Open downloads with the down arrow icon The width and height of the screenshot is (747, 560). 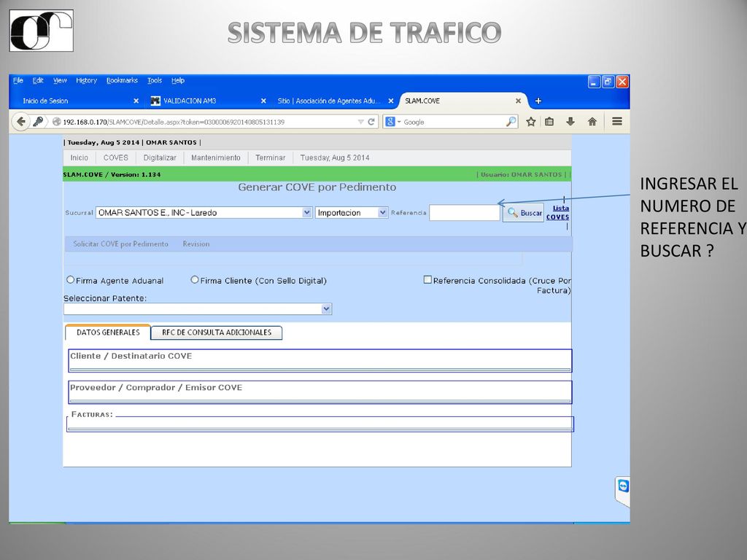click(x=570, y=122)
